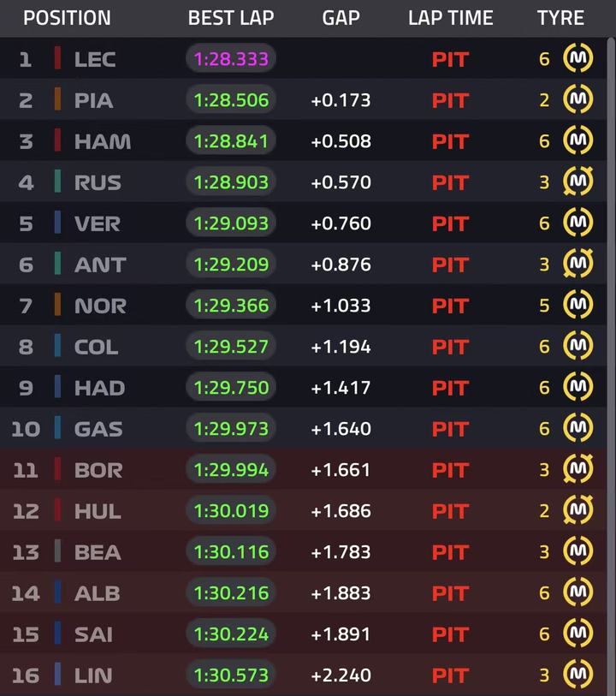Click the POSITION column header
Screen dimensions: 616x696
click(x=67, y=18)
